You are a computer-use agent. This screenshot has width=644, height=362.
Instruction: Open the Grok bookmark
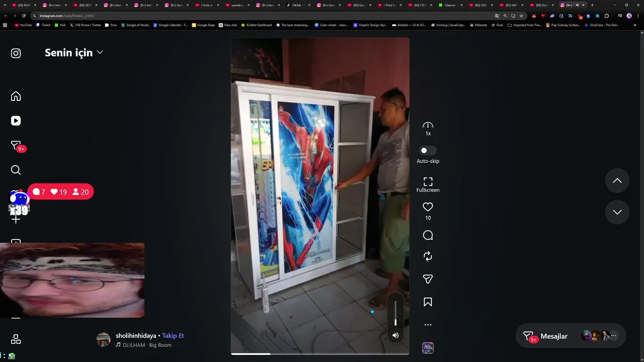497,25
